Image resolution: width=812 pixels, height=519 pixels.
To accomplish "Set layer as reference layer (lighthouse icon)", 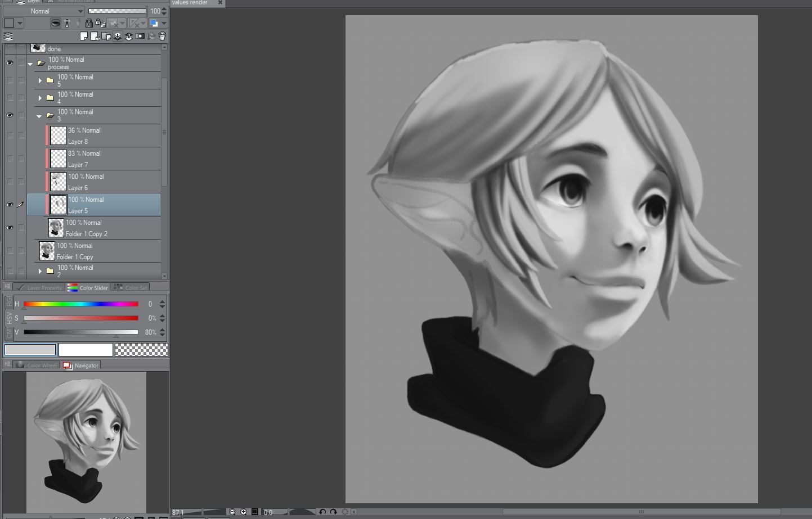I will coord(67,23).
